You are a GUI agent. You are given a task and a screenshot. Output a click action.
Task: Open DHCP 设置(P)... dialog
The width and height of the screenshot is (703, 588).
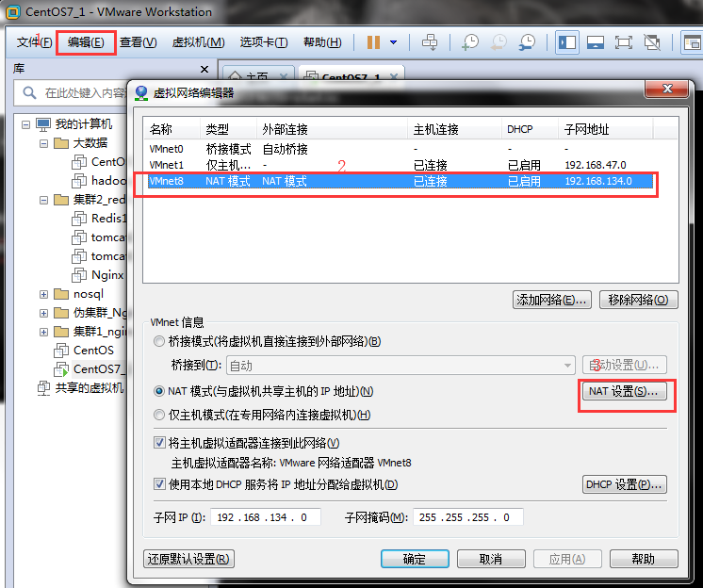[x=624, y=484]
